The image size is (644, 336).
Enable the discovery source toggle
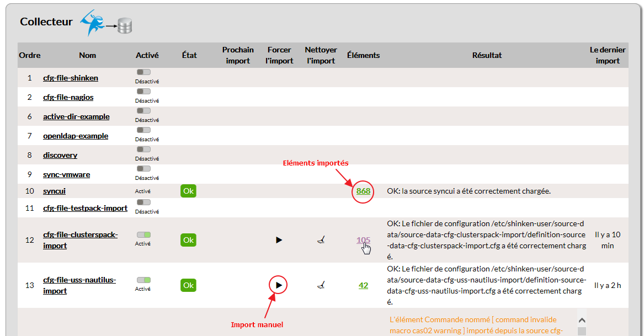[143, 150]
